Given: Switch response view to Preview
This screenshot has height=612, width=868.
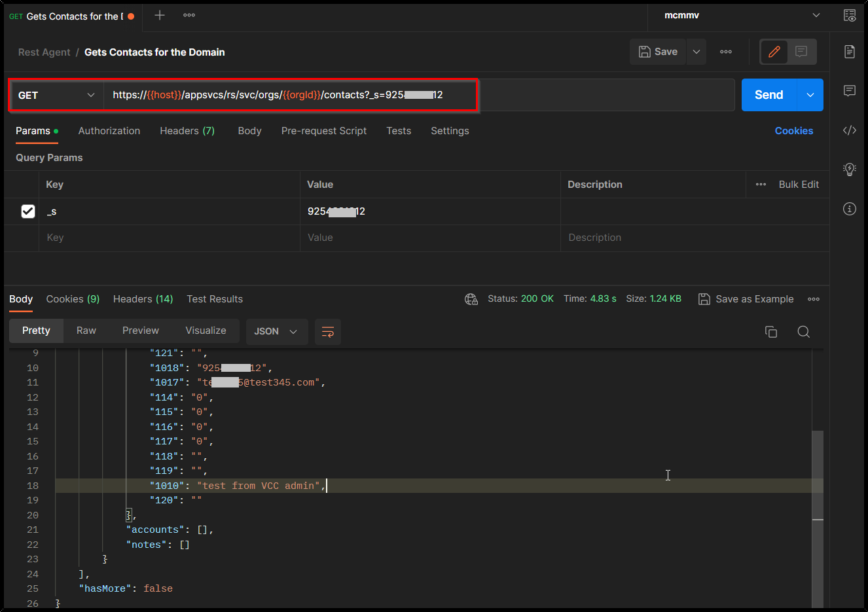Looking at the screenshot, I should 141,331.
